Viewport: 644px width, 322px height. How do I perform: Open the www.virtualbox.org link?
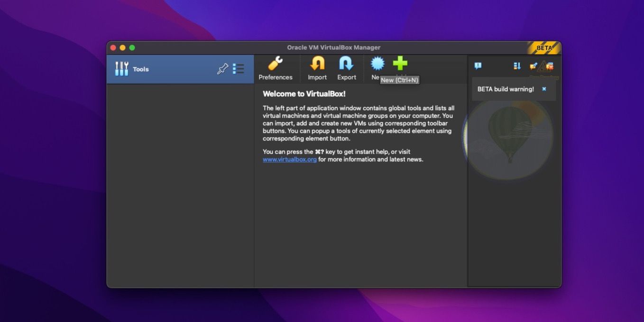289,159
